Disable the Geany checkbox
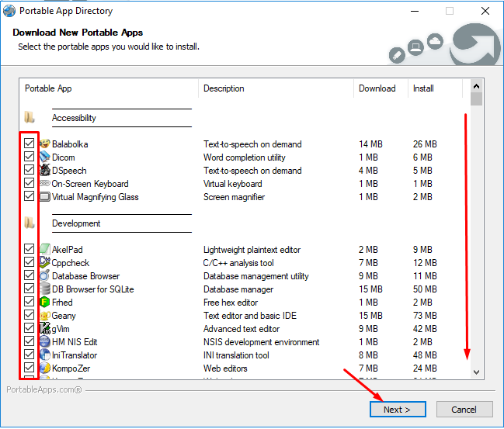504x429 pixels. [x=29, y=314]
